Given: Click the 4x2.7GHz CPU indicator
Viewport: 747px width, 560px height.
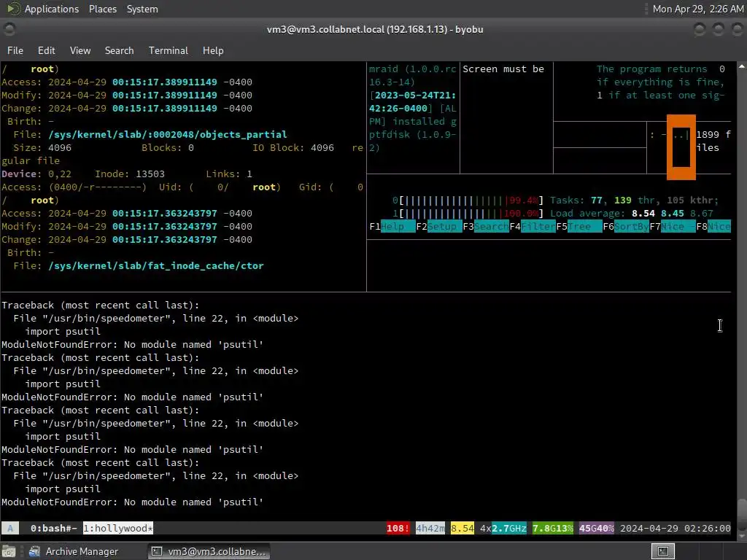Looking at the screenshot, I should pos(503,528).
